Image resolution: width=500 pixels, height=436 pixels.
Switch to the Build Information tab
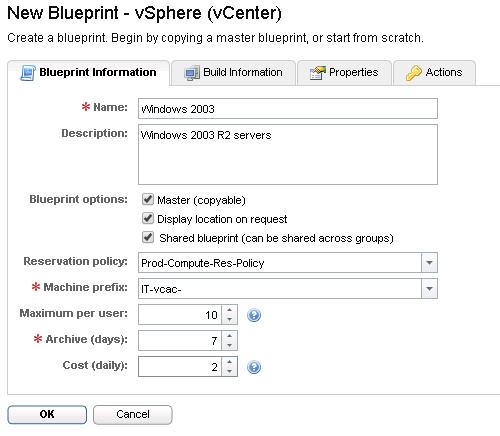(233, 73)
